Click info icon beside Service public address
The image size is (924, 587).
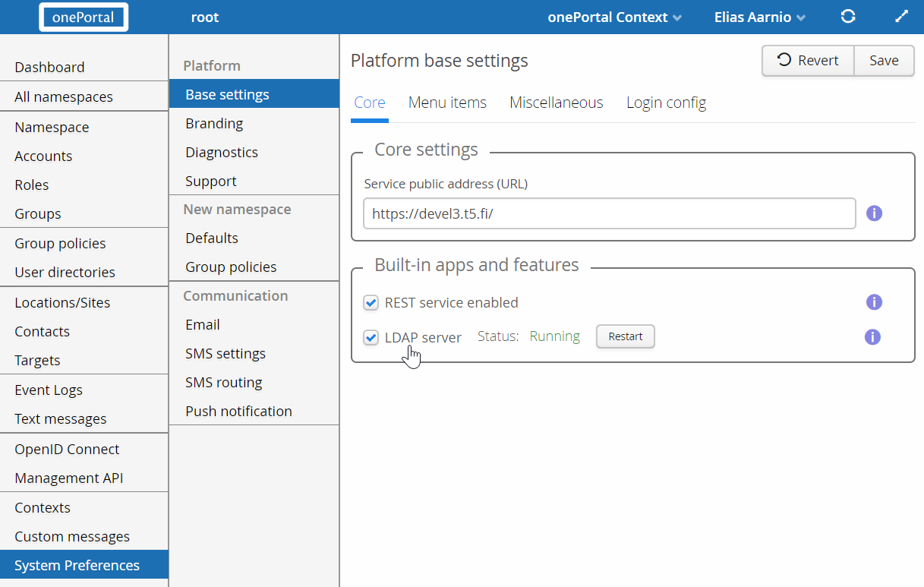874,213
